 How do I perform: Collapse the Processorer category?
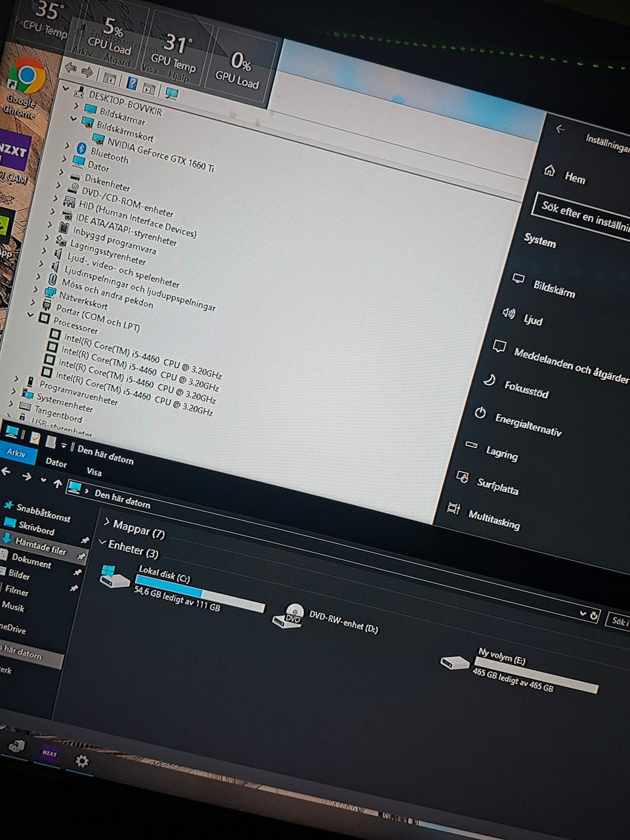(30, 315)
